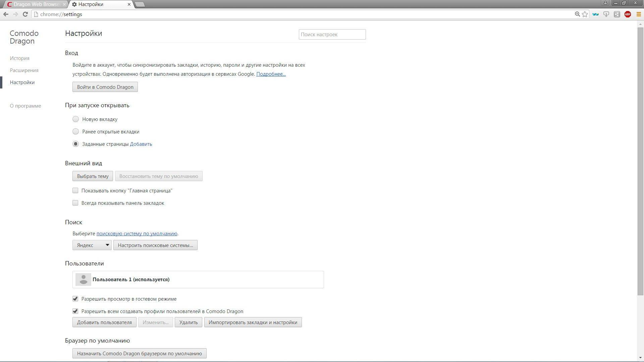Open Расширения in the sidebar

click(x=24, y=70)
